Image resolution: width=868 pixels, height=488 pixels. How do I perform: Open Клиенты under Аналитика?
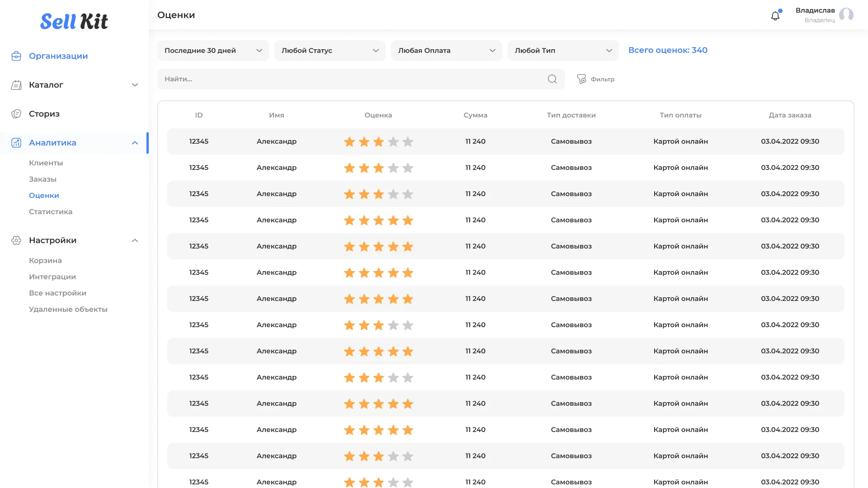[x=46, y=163]
